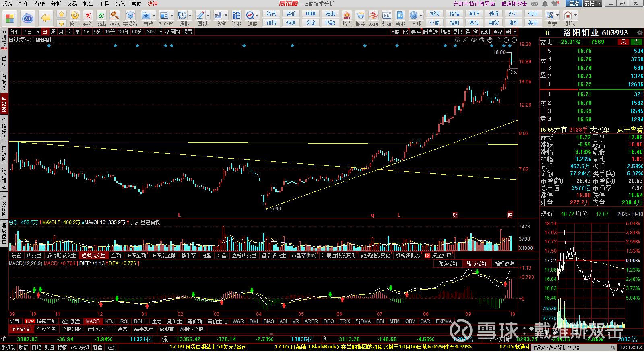Image resolution: width=644 pixels, height=352 pixels.
Task: Click the chart zoom-in plus icon
Action: (x=506, y=40)
